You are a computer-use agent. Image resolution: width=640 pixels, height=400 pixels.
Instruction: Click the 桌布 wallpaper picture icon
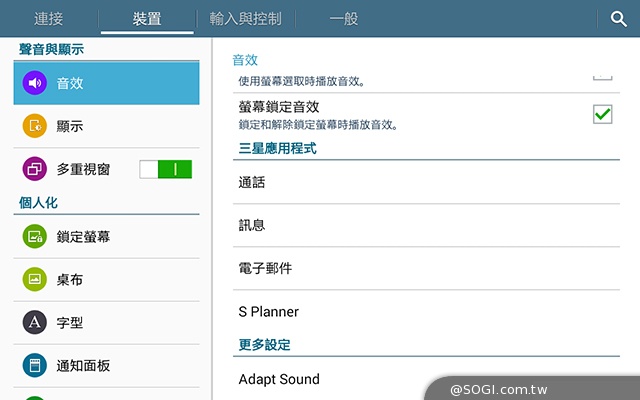35,280
